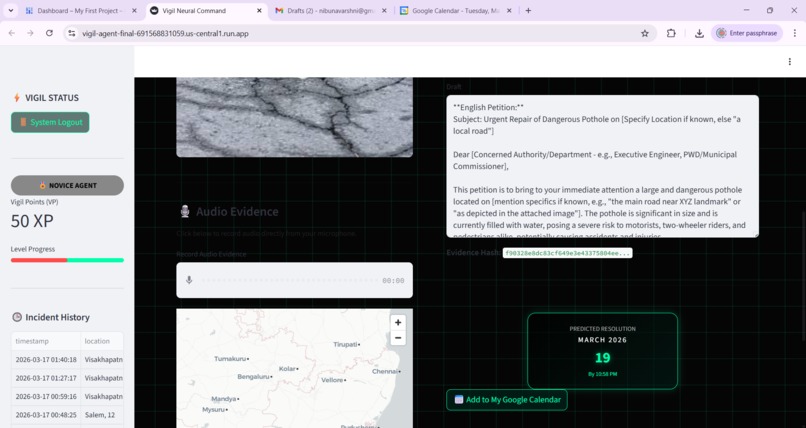Image resolution: width=806 pixels, height=428 pixels.
Task: Zoom in on the map
Action: 397,323
